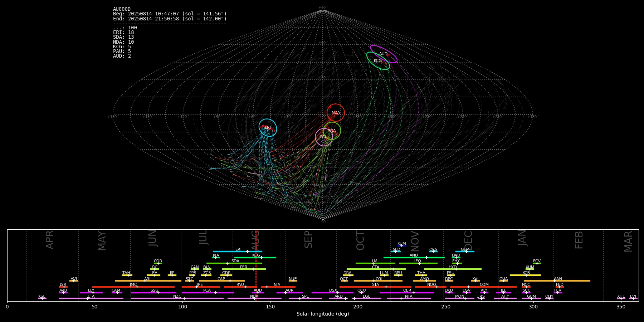Click the QUA shower label in the timeline
The width and height of the screenshot is (644, 322).
503,279
